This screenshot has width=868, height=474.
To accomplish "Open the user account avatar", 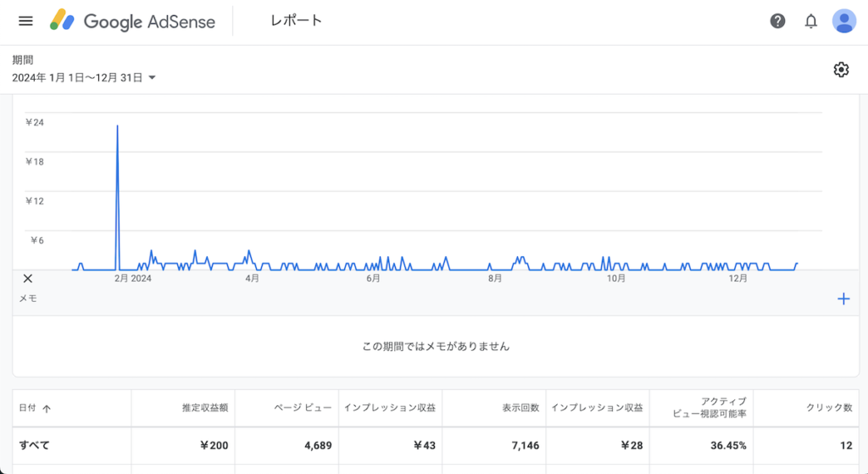I will pyautogui.click(x=843, y=21).
